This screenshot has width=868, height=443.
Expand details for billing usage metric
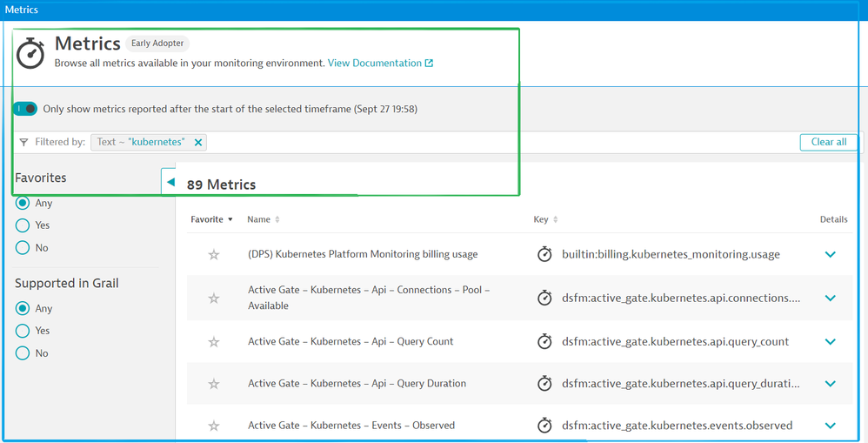click(x=830, y=255)
